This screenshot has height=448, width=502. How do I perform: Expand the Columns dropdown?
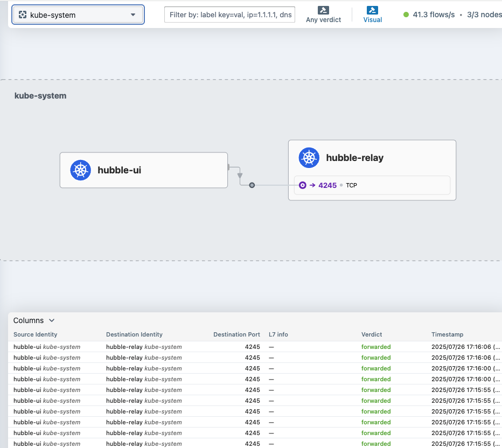[34, 320]
